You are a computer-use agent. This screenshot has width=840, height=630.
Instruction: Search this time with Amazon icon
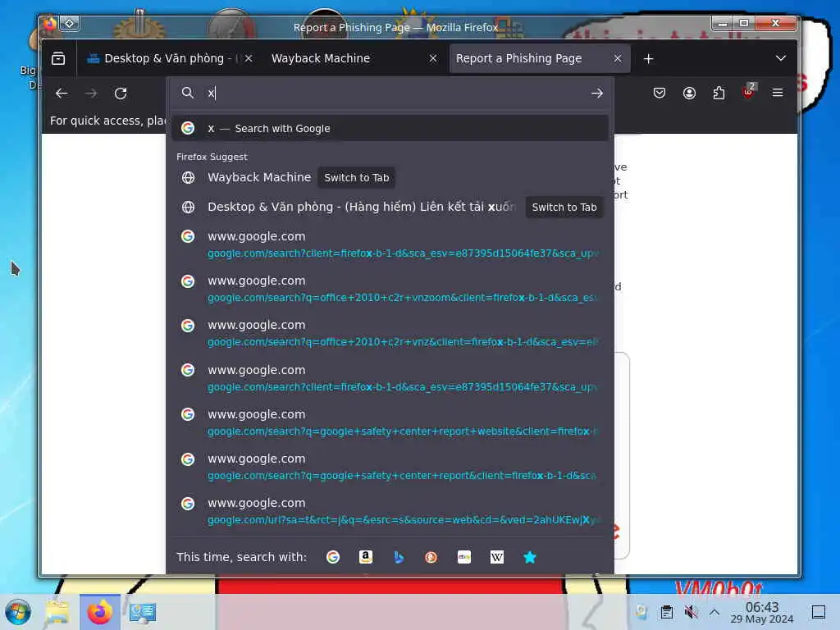(x=365, y=557)
